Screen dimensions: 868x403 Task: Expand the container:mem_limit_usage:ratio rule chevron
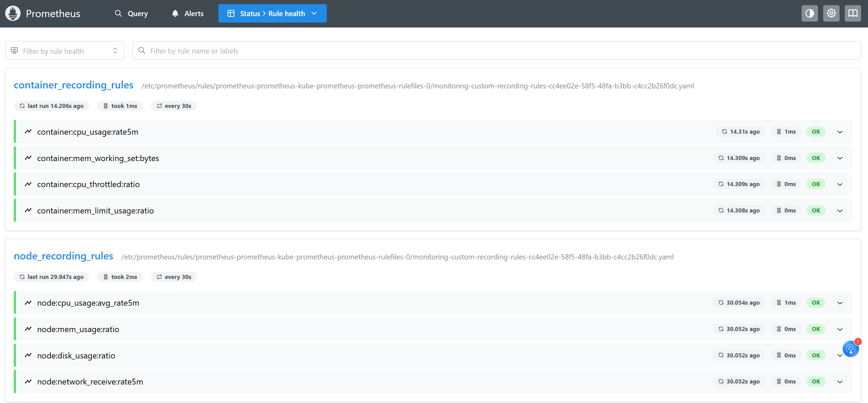[840, 210]
